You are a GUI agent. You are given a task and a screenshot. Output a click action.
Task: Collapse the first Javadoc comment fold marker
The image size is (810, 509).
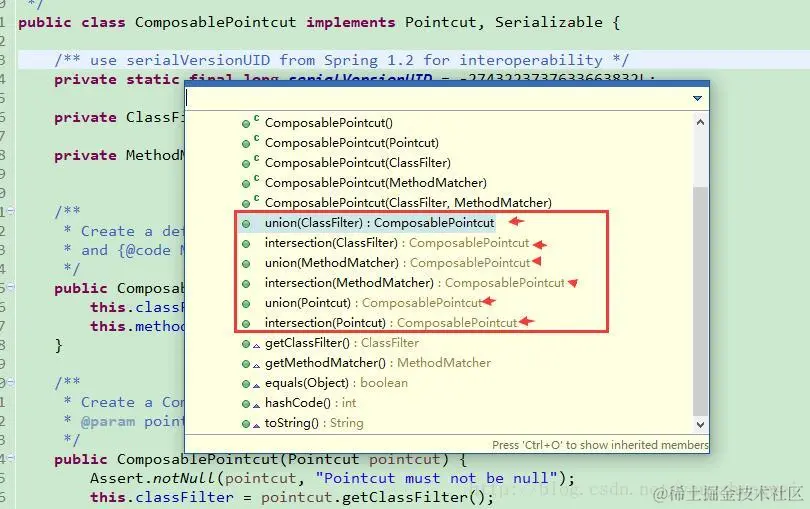[11, 210]
